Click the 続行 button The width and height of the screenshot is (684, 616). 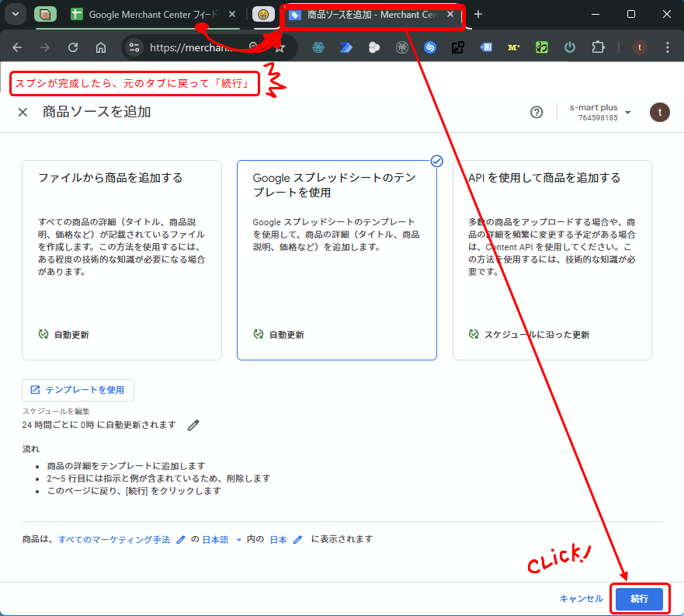coord(639,598)
